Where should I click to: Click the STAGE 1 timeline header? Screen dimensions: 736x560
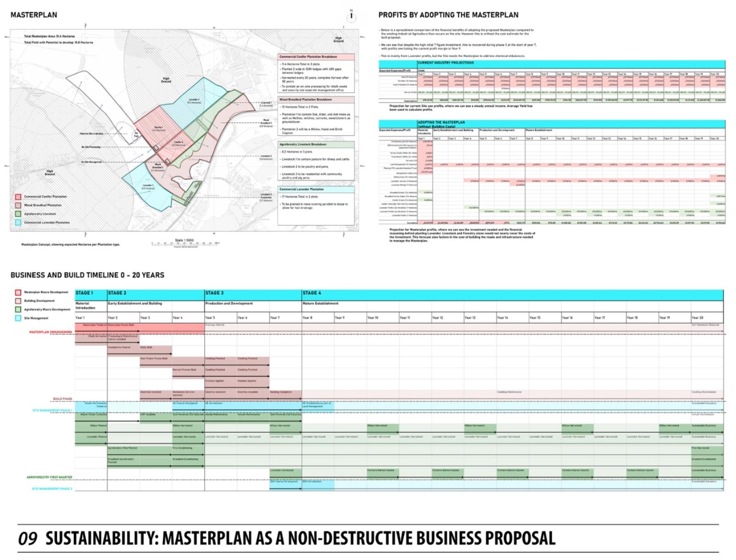91,295
